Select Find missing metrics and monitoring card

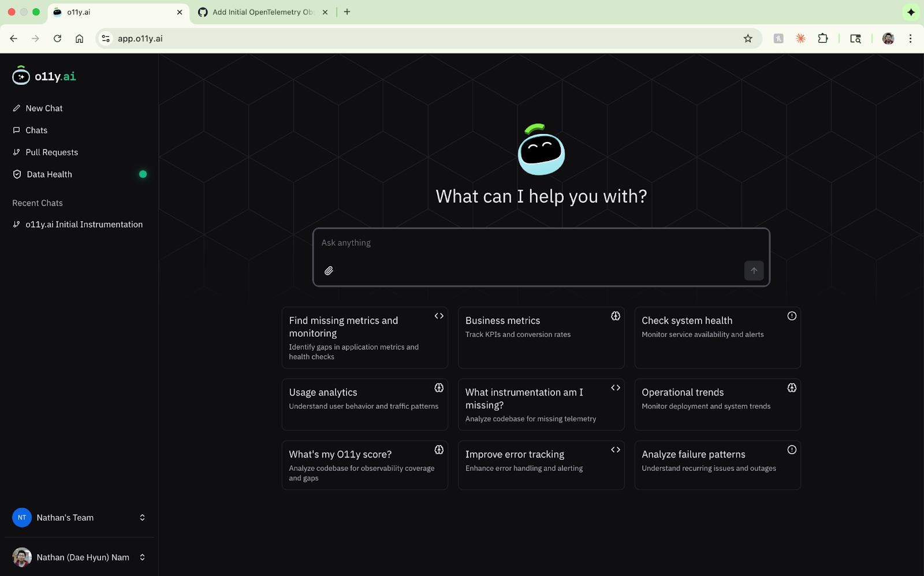(365, 338)
